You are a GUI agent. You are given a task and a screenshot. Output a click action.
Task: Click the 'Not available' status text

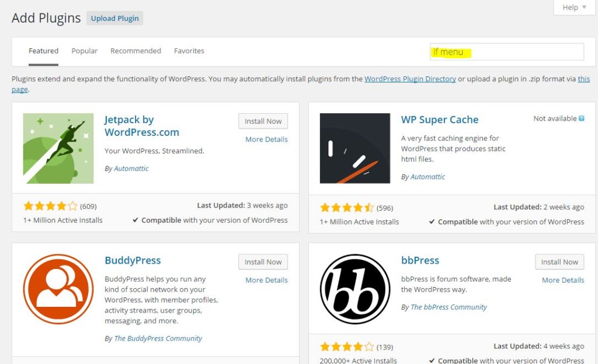(555, 118)
